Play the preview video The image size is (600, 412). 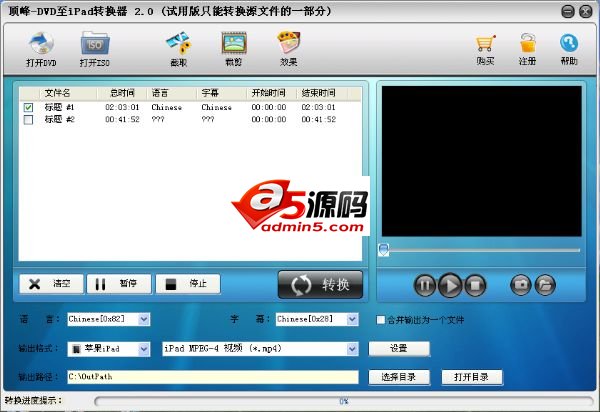click(x=450, y=285)
